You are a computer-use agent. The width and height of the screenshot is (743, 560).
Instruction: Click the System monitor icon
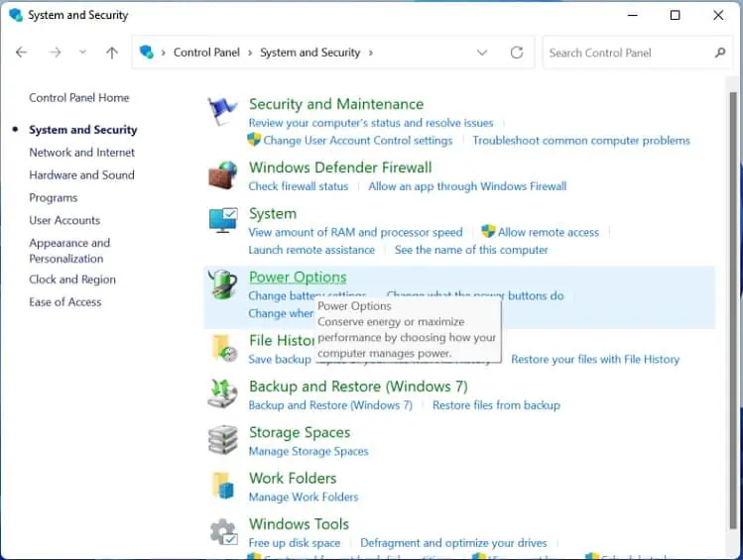(222, 221)
